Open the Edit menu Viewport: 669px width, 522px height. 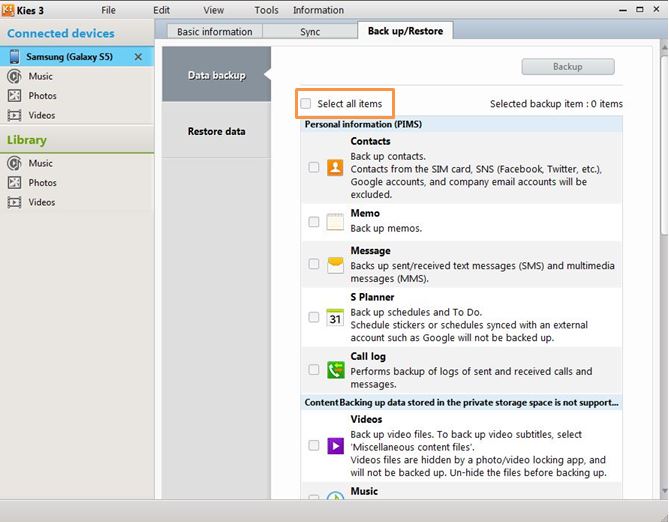tap(162, 10)
